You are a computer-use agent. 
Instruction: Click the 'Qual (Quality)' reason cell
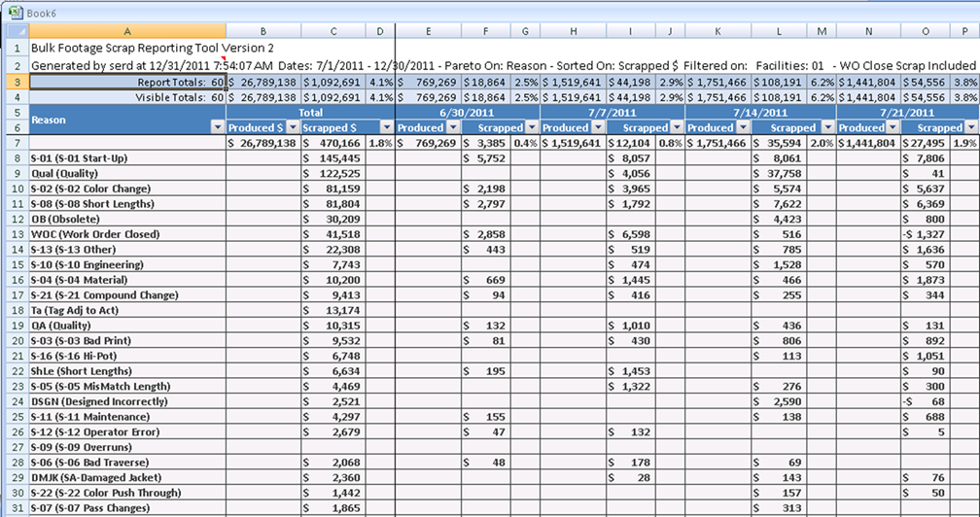[127, 174]
